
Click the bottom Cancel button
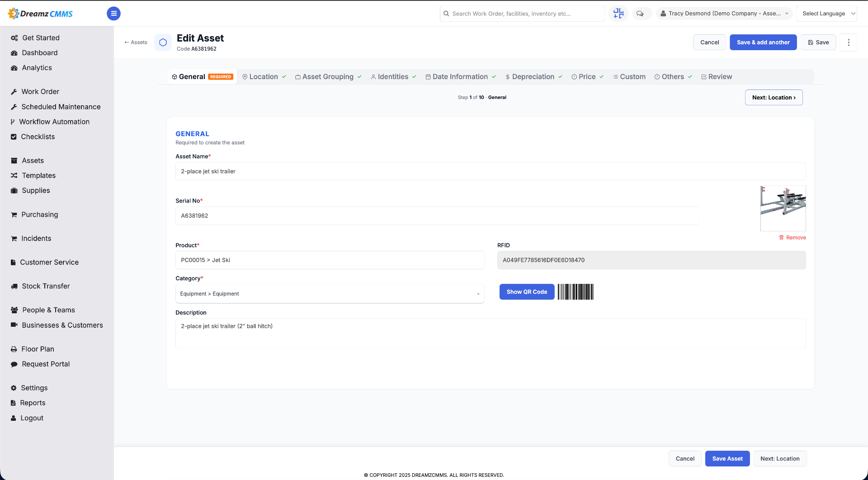pyautogui.click(x=685, y=459)
